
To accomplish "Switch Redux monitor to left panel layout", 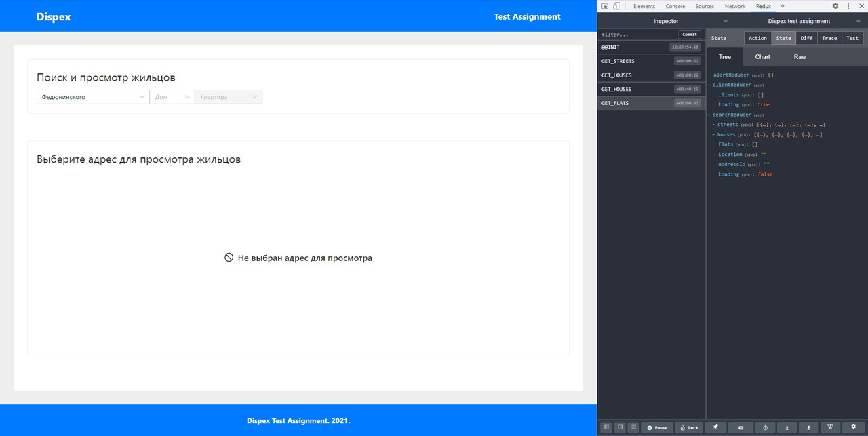I will tap(607, 427).
